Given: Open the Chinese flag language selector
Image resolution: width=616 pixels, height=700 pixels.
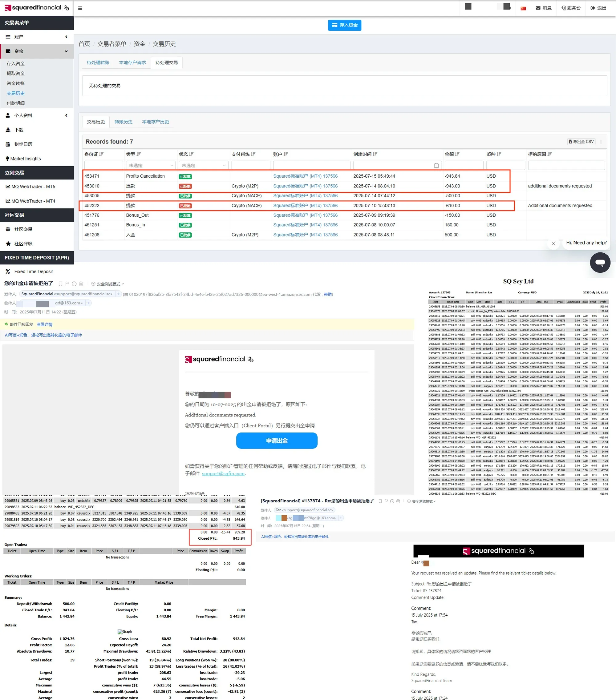Looking at the screenshot, I should click(523, 8).
